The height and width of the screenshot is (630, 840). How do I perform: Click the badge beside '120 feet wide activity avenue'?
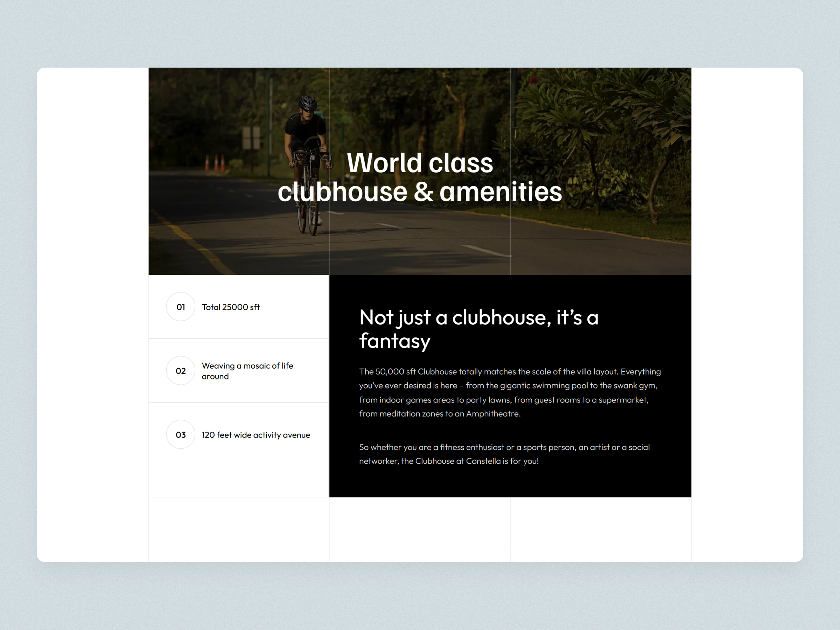[x=180, y=434]
